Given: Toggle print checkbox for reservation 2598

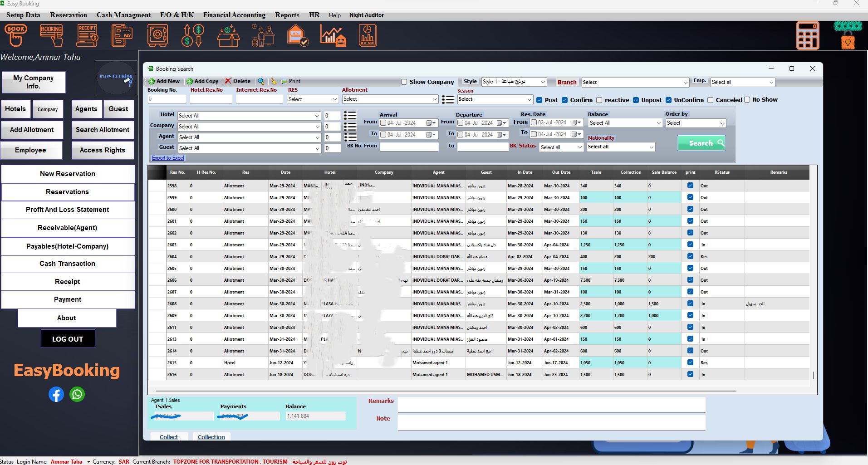Looking at the screenshot, I should (x=690, y=186).
